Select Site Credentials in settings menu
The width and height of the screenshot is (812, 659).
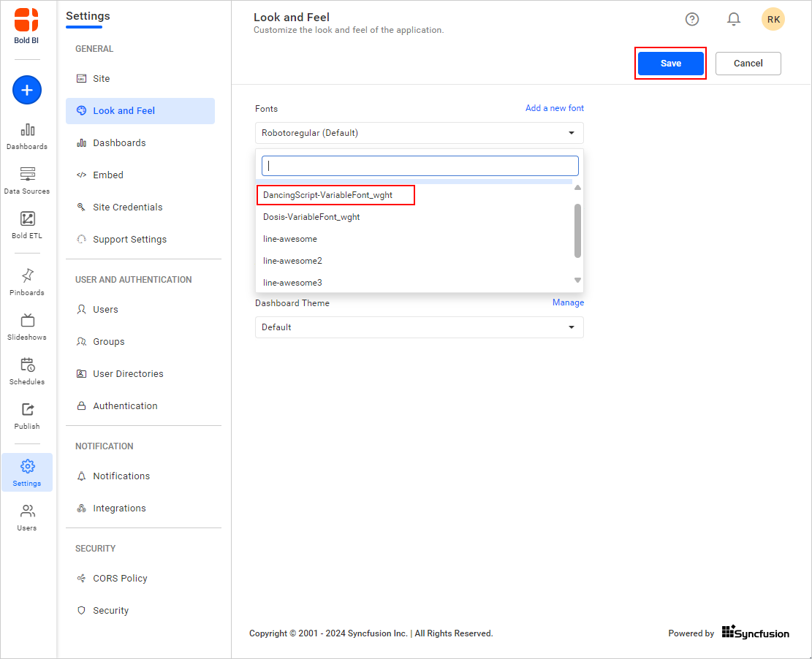(x=127, y=207)
